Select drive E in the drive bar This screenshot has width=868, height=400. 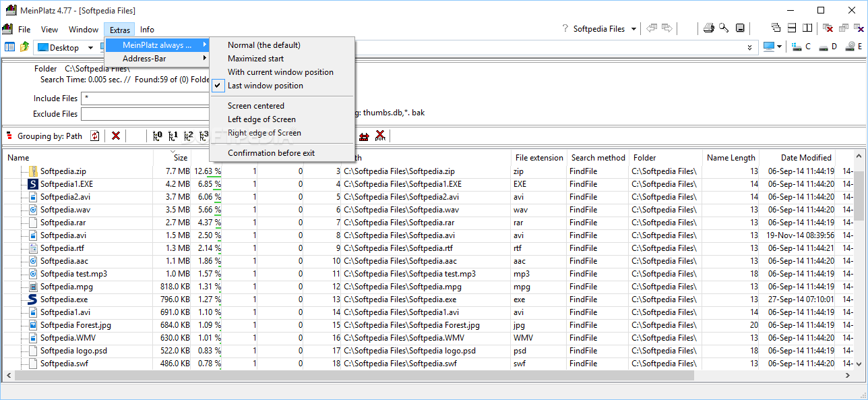854,47
